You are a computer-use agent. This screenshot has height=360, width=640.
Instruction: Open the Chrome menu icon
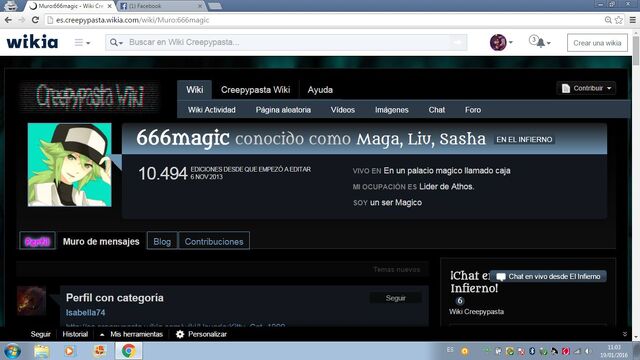[633, 20]
